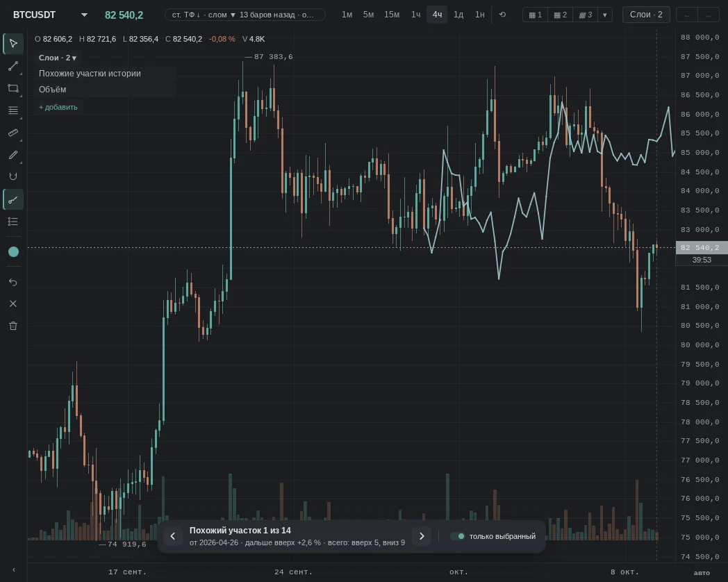Select the Объём layer row
Image resolution: width=728 pixels, height=582 pixels.
tap(105, 89)
